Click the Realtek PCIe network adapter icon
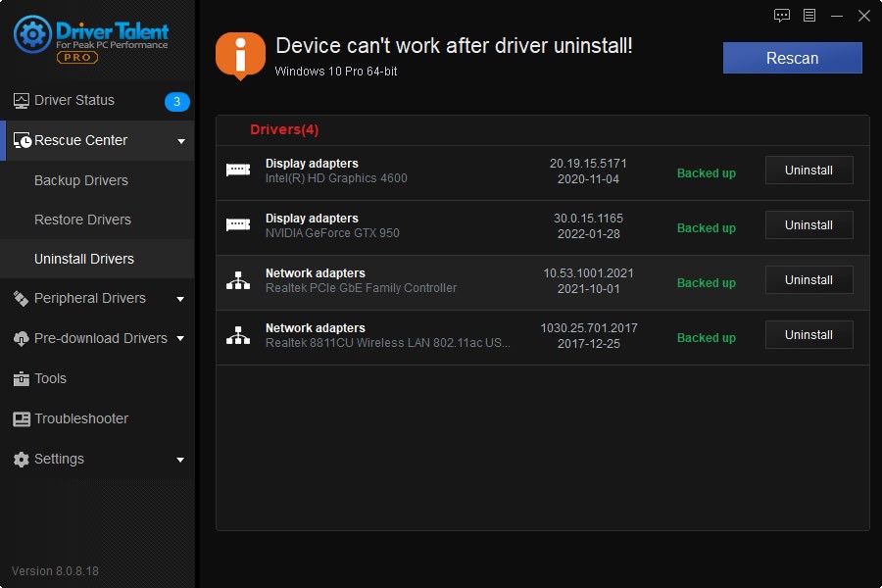Viewport: 882px width, 588px height. pos(238,280)
